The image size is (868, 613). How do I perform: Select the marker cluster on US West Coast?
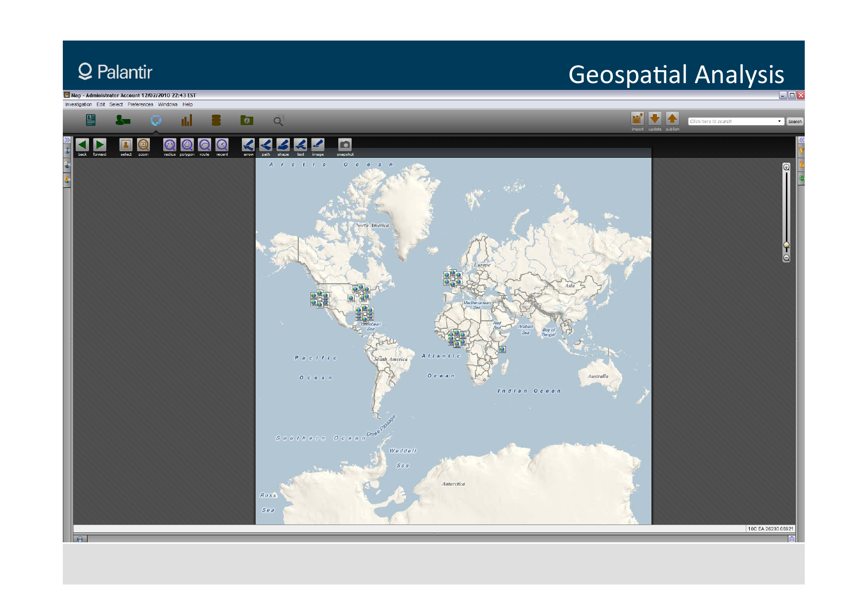pyautogui.click(x=320, y=299)
